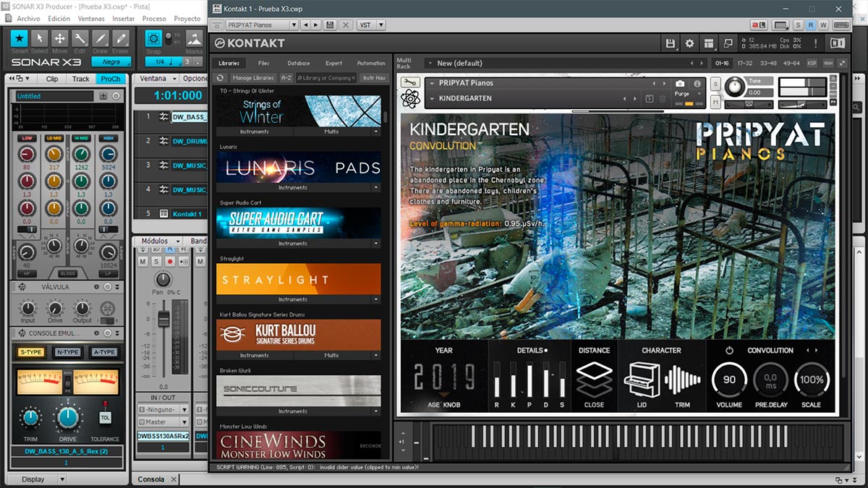The width and height of the screenshot is (868, 488).
Task: Open the PRIPYAT Pianos preset dropdown
Action: click(x=292, y=25)
